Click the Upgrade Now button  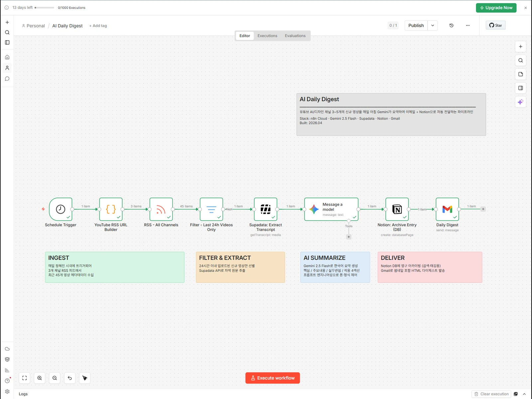click(x=496, y=8)
